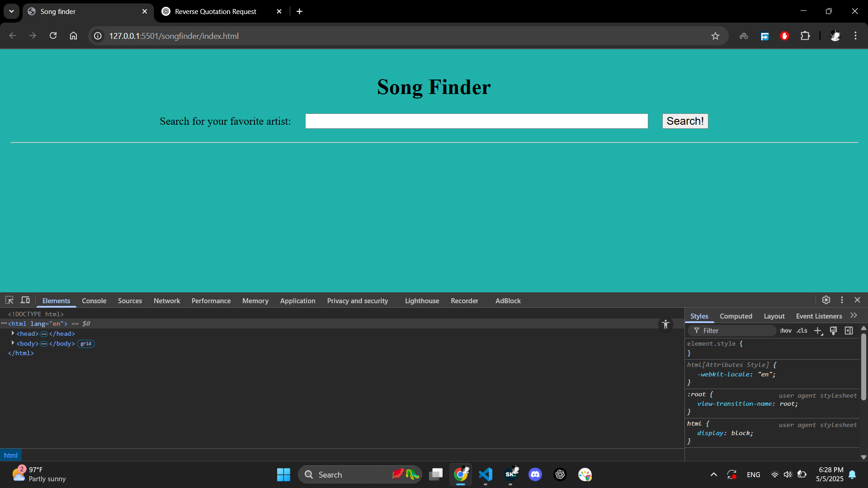
Task: Expand the body element node
Action: point(13,343)
